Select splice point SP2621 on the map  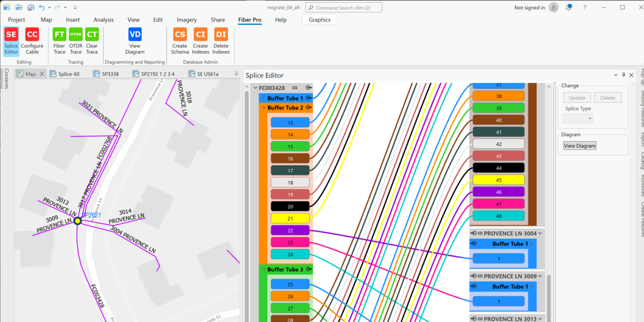[x=78, y=221]
